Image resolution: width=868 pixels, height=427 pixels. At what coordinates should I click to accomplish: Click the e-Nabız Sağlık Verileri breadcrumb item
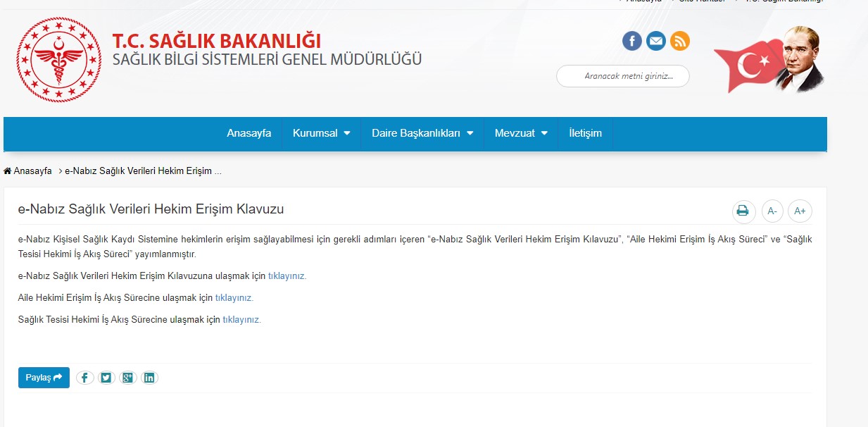144,171
